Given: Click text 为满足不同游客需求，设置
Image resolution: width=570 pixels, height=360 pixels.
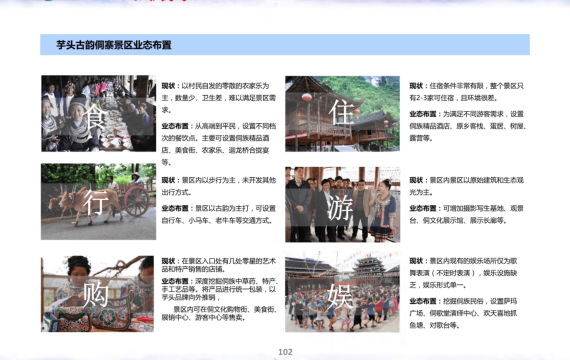Looking at the screenshot, I should click(x=483, y=114).
